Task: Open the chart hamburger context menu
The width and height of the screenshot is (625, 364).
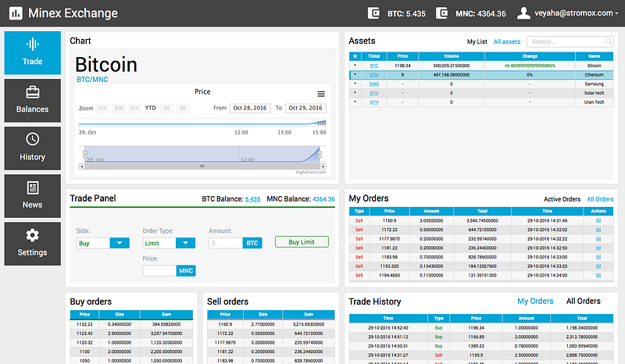Action: click(321, 94)
